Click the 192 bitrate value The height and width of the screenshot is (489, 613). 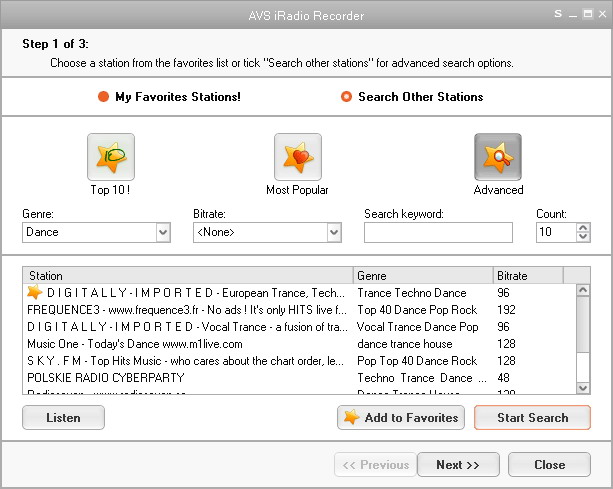click(506, 310)
